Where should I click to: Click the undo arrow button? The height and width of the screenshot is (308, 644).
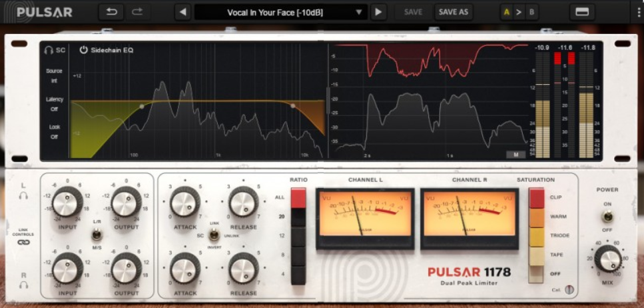111,12
